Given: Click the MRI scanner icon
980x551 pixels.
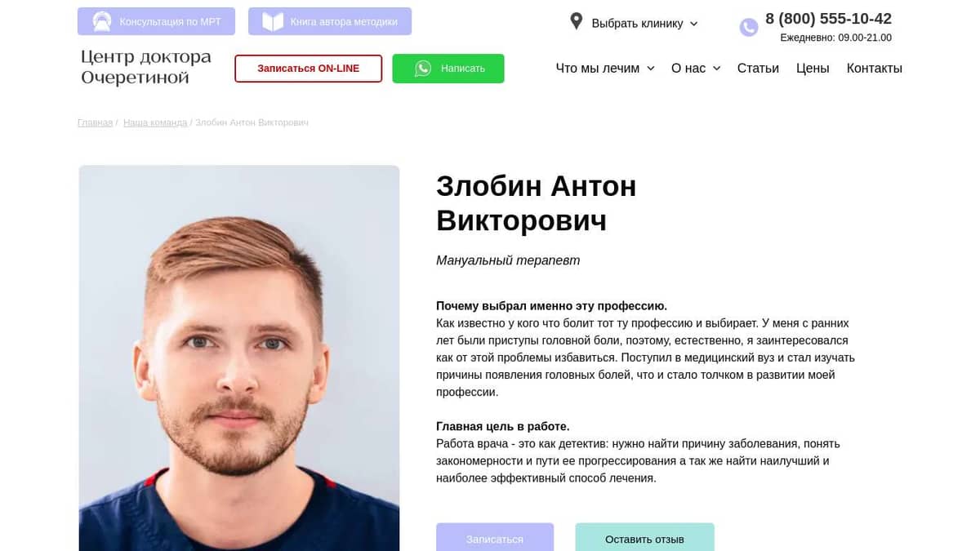Looking at the screenshot, I should coord(102,21).
